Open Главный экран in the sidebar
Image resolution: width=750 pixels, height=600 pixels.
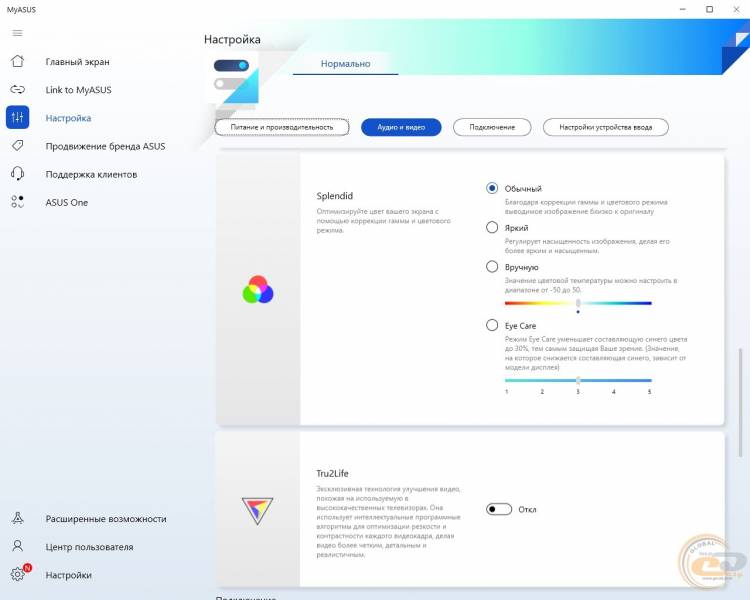click(x=77, y=62)
